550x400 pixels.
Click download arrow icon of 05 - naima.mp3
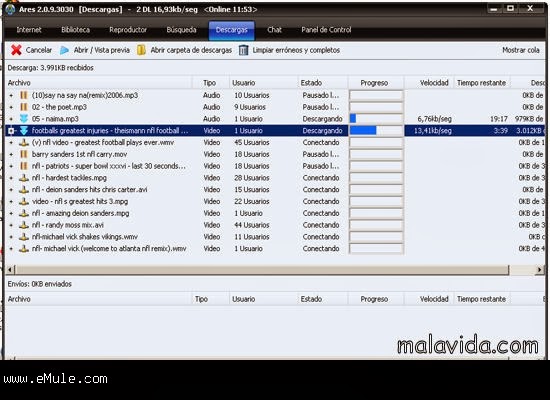click(x=24, y=119)
